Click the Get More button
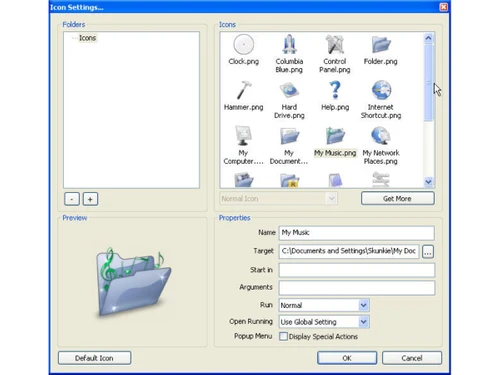500x375 pixels. [398, 198]
